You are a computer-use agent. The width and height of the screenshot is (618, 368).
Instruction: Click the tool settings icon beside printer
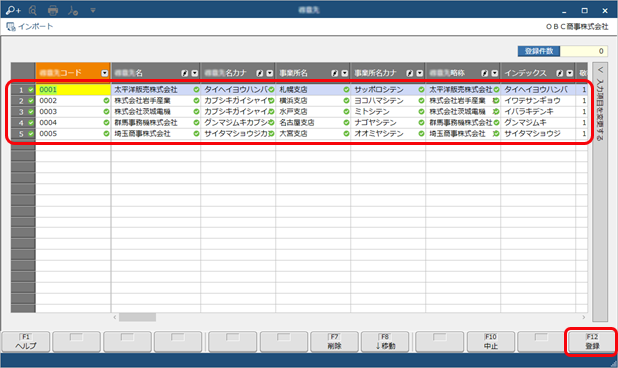click(x=73, y=10)
